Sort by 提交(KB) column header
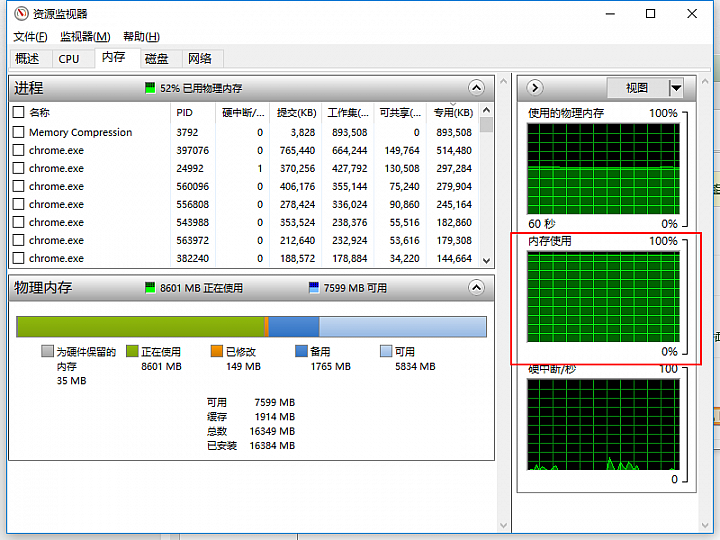The image size is (720, 540). point(297,112)
